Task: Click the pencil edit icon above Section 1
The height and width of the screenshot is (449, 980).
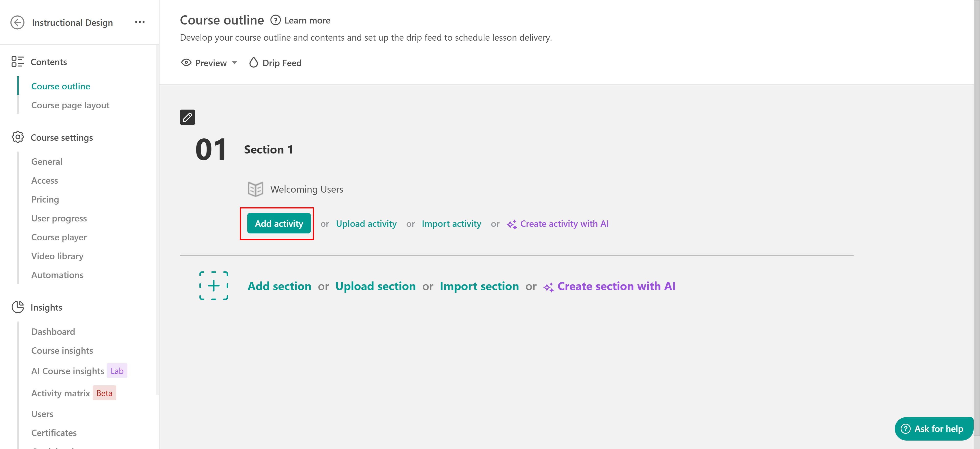Action: click(x=187, y=117)
